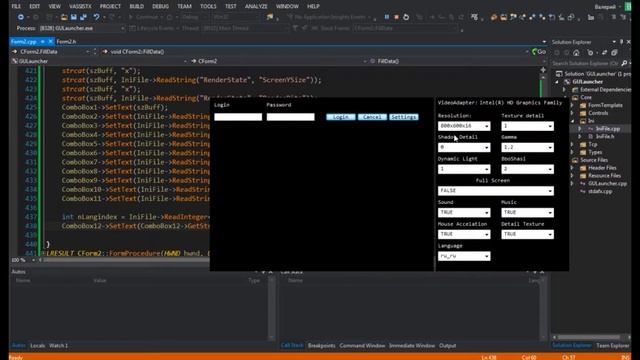Viewport: 640px width, 360px height.
Task: Click the Save All icon
Action: click(83, 17)
